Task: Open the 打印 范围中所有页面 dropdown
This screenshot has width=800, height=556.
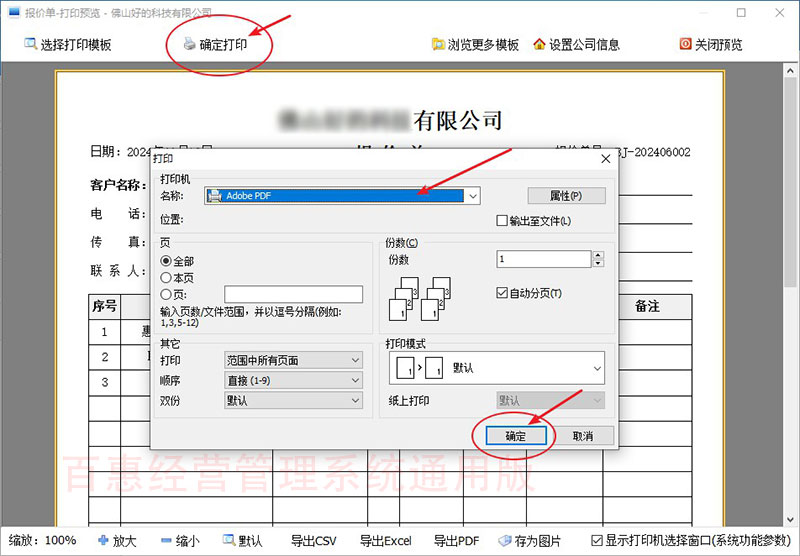Action: pyautogui.click(x=293, y=360)
